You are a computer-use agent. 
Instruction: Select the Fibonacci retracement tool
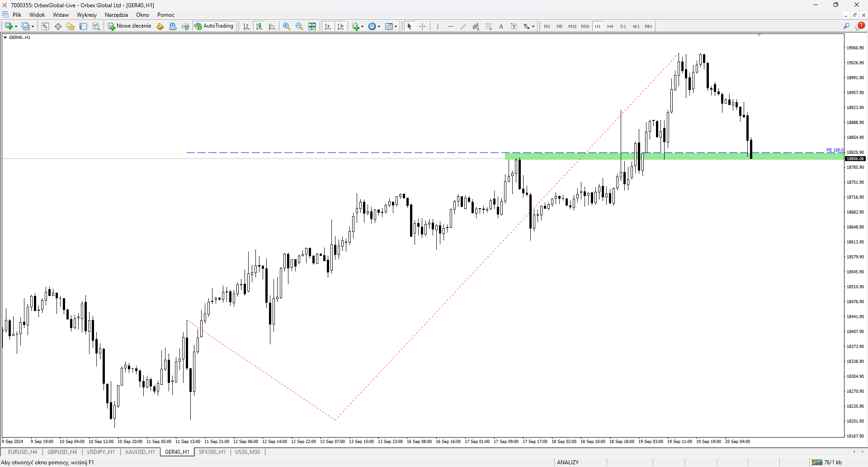pyautogui.click(x=488, y=26)
